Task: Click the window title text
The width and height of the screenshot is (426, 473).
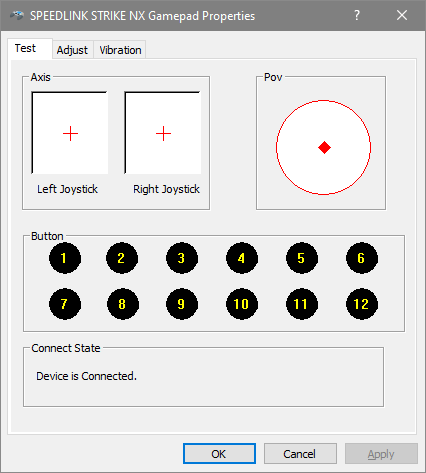Action: 142,16
